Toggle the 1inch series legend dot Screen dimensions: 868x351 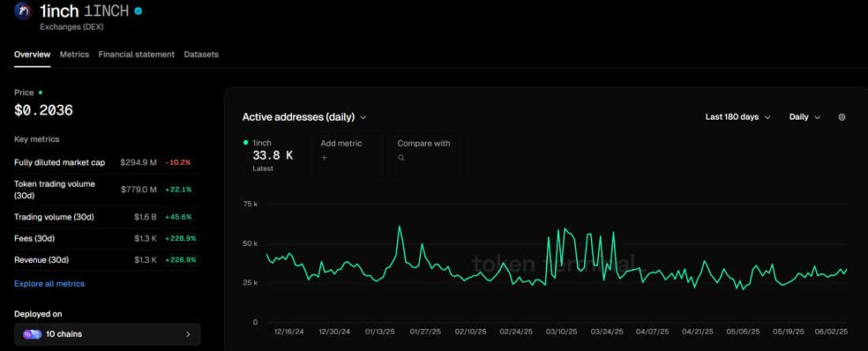tap(246, 143)
